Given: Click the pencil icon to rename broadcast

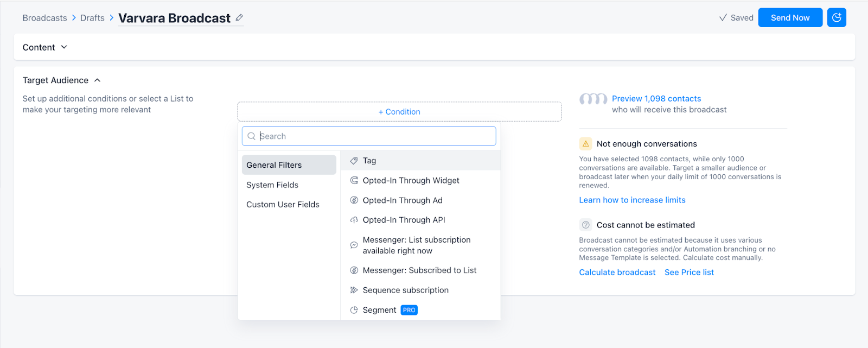Looking at the screenshot, I should pos(239,18).
